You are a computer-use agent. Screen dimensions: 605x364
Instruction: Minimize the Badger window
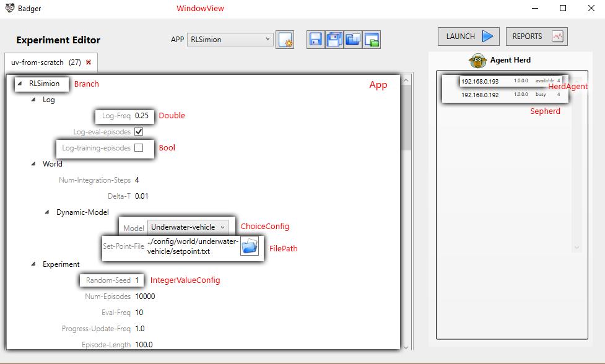pyautogui.click(x=535, y=8)
